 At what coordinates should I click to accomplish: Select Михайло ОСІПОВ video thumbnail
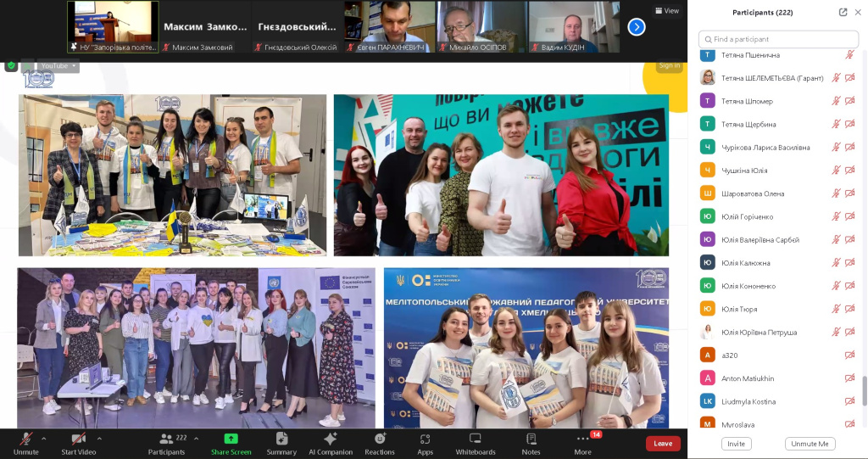(x=481, y=26)
